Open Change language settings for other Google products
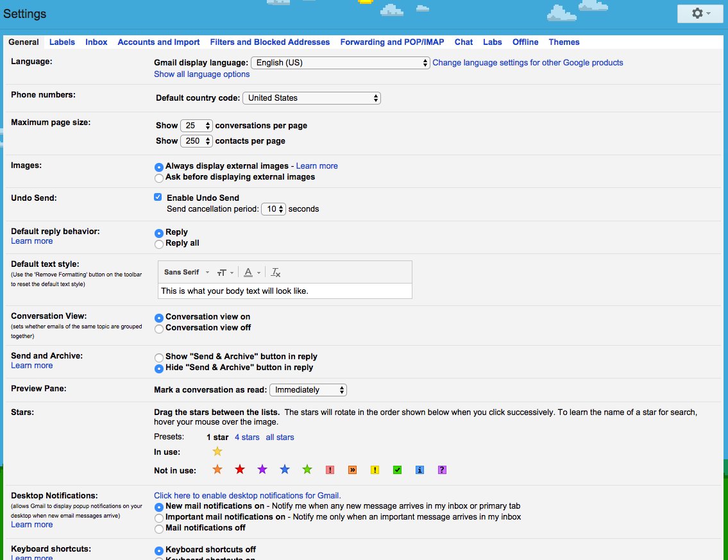Screen dimensions: 728x560 (x=527, y=63)
